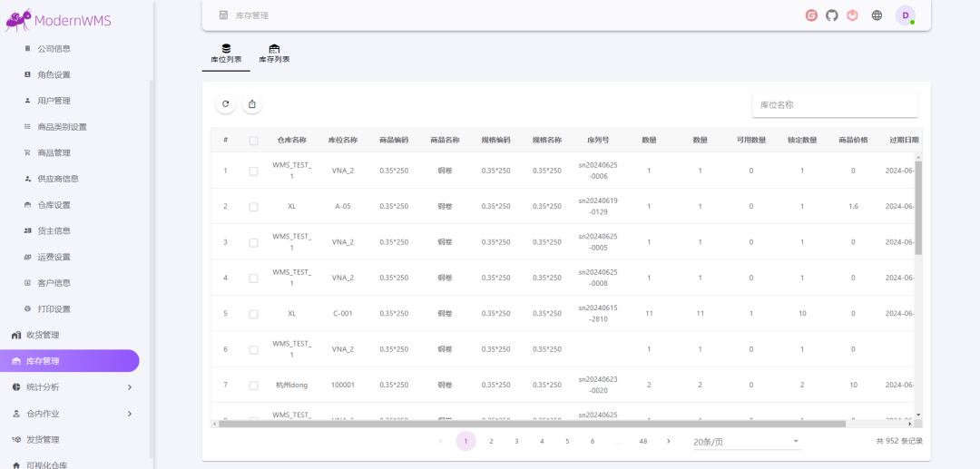This screenshot has width=980, height=469.
Task: Click the table's horizontal scrollbar
Action: point(544,423)
